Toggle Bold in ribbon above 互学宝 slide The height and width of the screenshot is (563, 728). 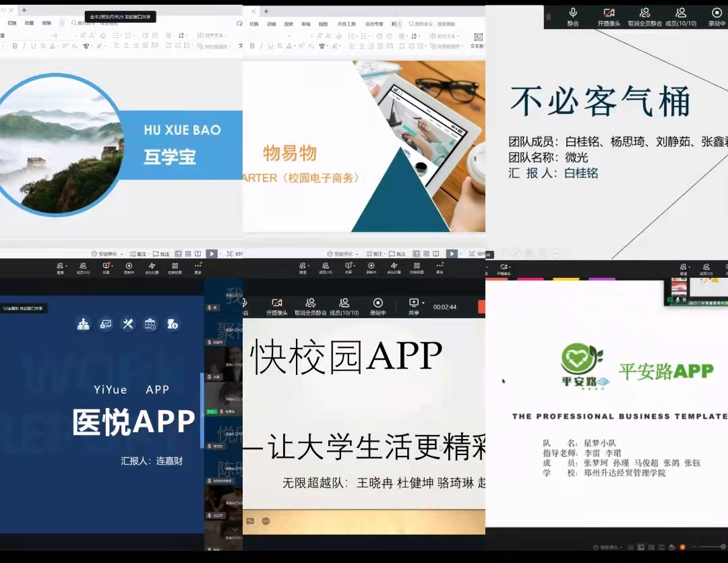(14, 46)
